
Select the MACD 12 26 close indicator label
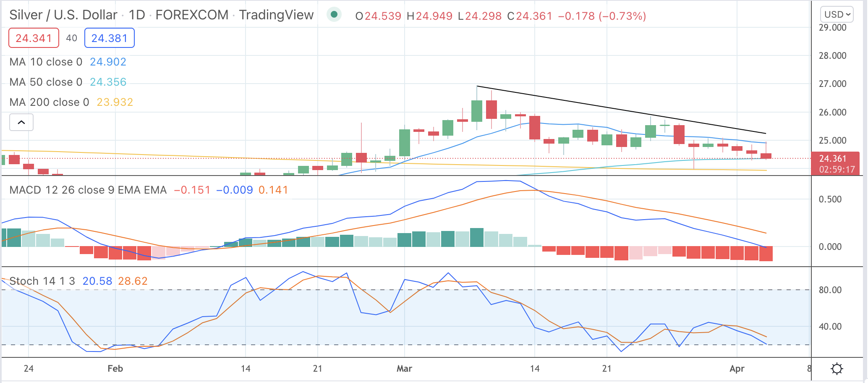(x=88, y=190)
